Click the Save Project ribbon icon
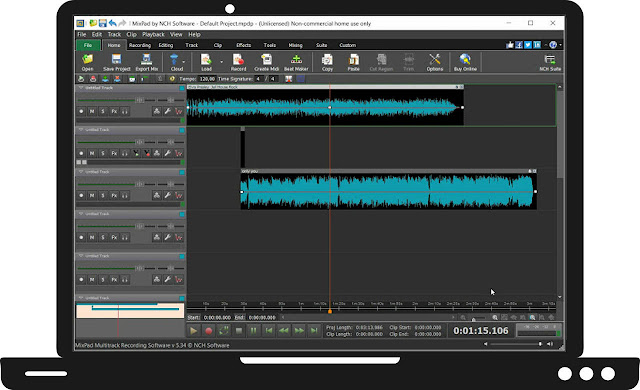This screenshot has height=390, width=640. click(x=116, y=60)
